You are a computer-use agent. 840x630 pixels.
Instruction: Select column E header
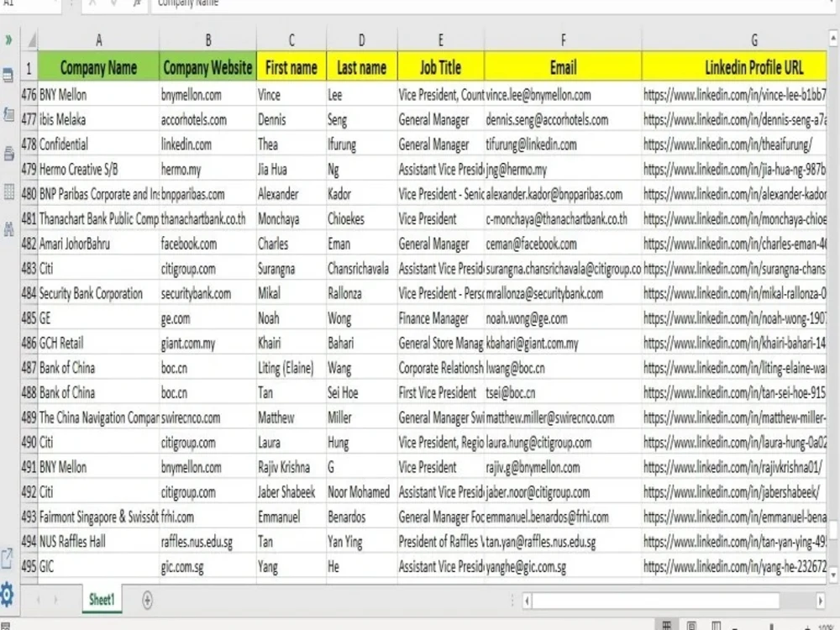(x=440, y=40)
